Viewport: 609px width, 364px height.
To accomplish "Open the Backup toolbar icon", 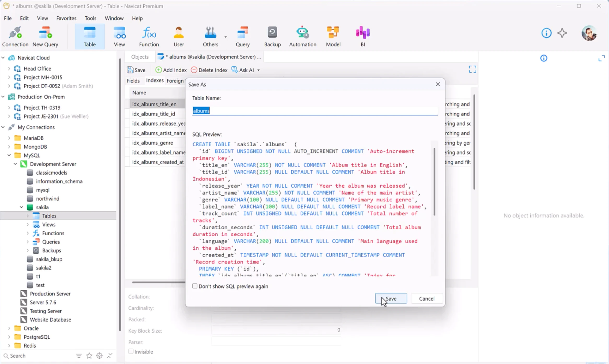I will coord(272,37).
